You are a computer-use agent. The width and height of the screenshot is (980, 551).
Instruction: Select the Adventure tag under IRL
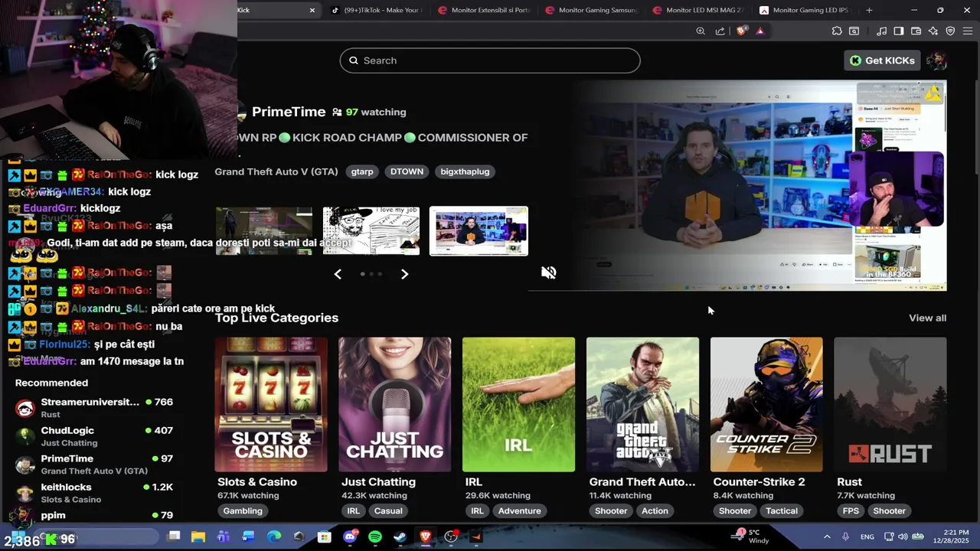coord(519,510)
